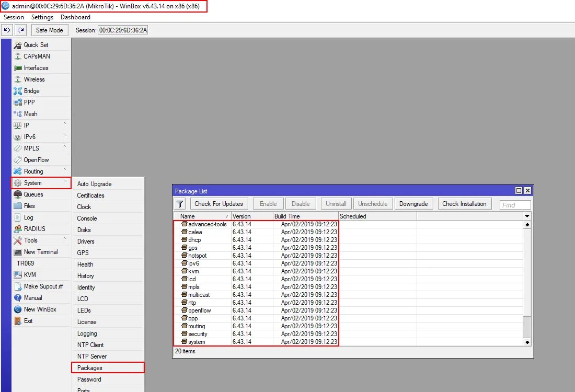The image size is (575, 392).
Task: Expand the IPv6 submenu
Action: [41, 137]
